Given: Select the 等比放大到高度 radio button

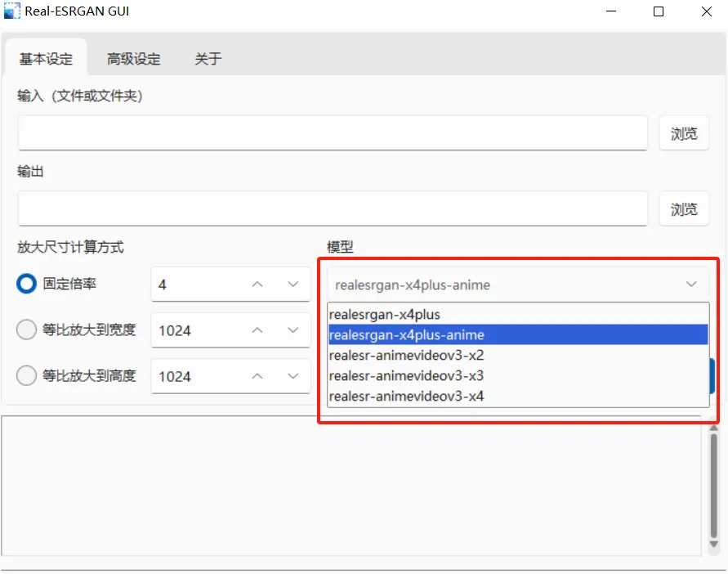Looking at the screenshot, I should tap(26, 375).
